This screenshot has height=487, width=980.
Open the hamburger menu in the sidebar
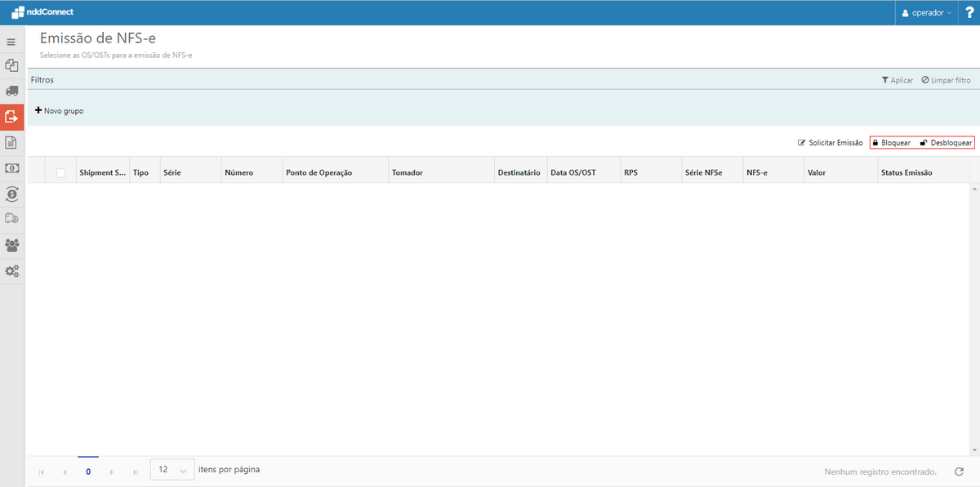tap(11, 42)
